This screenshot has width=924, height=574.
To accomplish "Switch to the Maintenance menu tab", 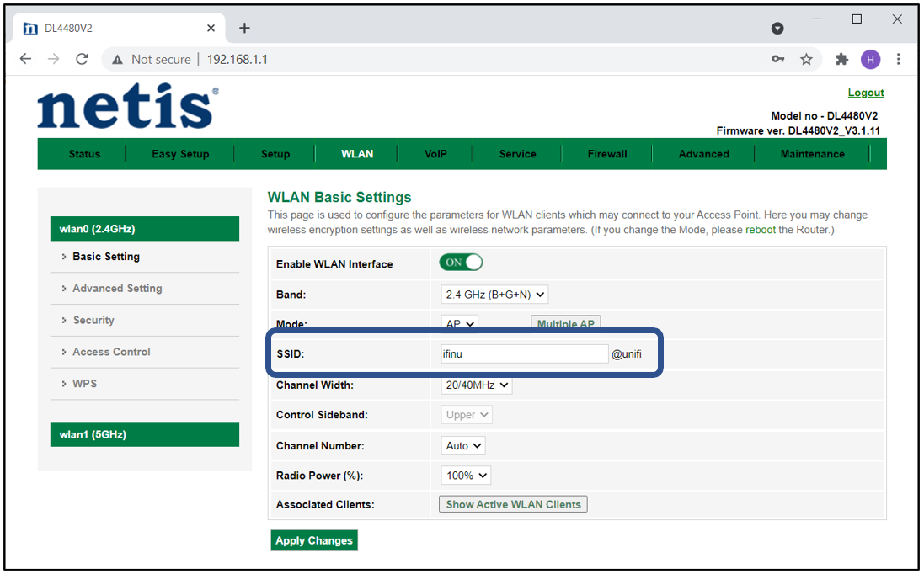I will [812, 154].
